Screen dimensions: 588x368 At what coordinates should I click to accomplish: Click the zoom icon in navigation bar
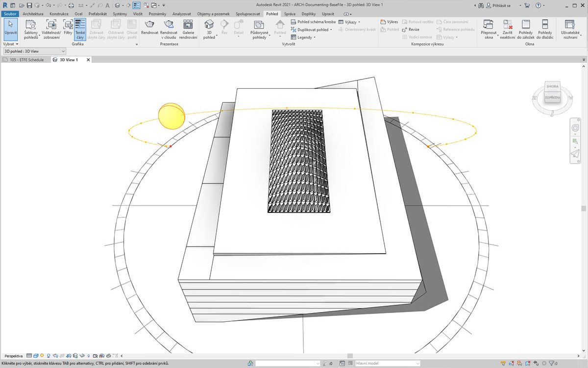[x=575, y=141]
